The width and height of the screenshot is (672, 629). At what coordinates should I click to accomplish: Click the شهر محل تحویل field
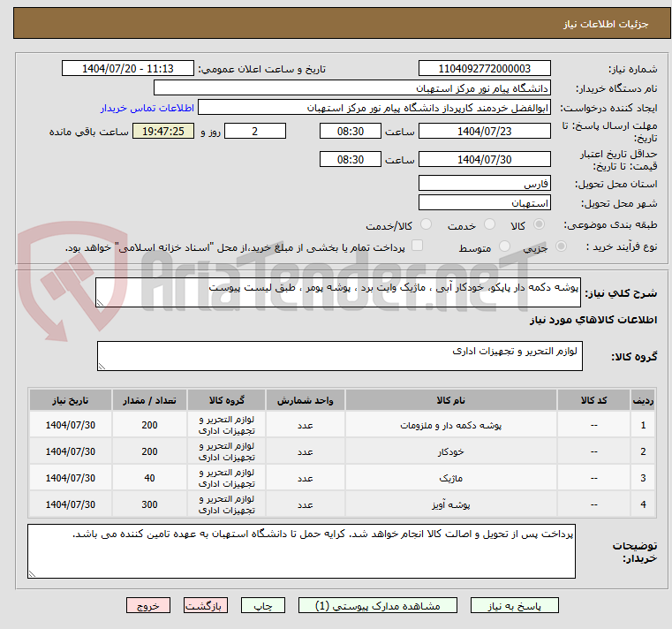coord(484,203)
